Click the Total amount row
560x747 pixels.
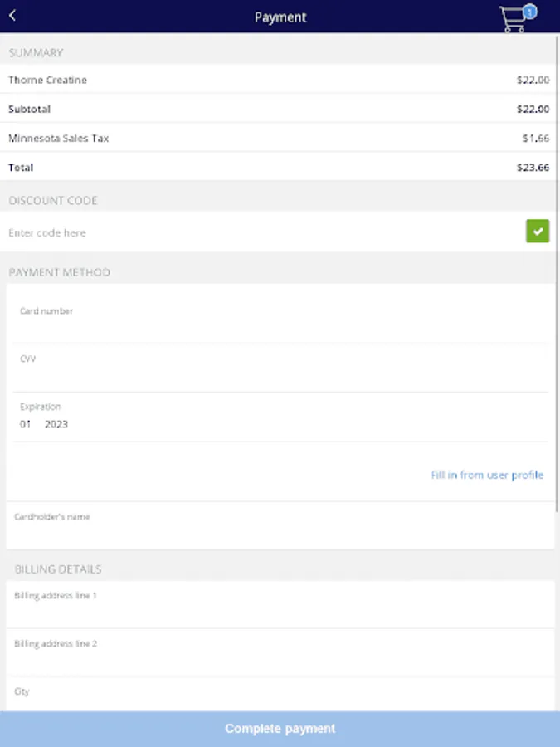coord(279,168)
